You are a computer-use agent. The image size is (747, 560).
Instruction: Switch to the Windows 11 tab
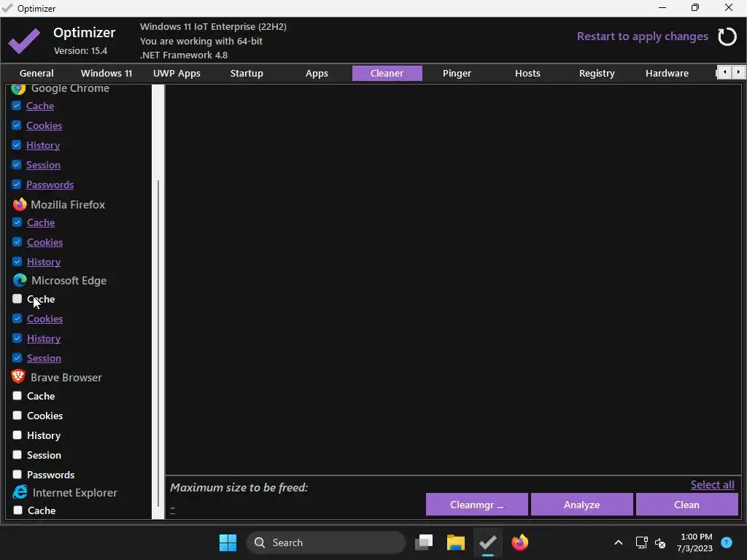tap(107, 74)
